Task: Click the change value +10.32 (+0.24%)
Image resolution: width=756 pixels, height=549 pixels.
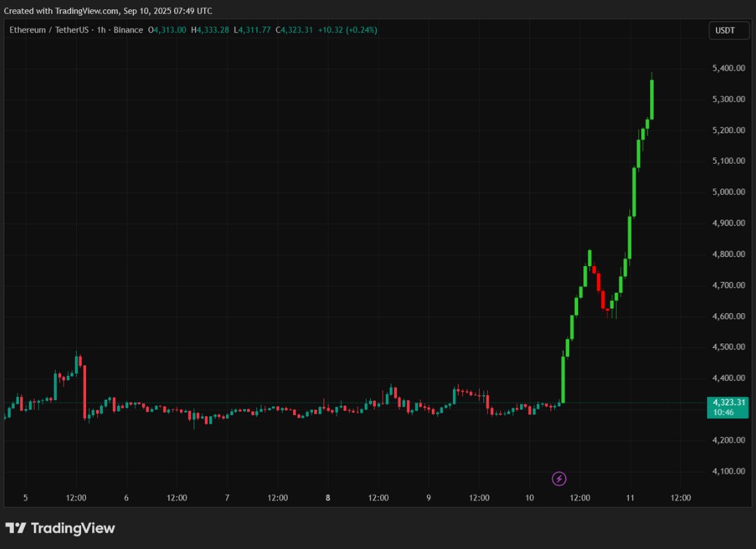Action: tap(348, 30)
